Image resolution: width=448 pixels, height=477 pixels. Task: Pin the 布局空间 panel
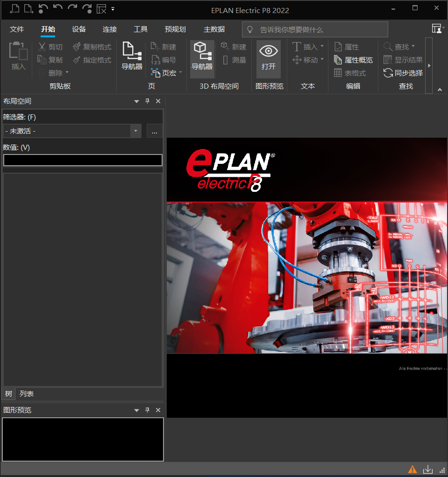pos(147,101)
